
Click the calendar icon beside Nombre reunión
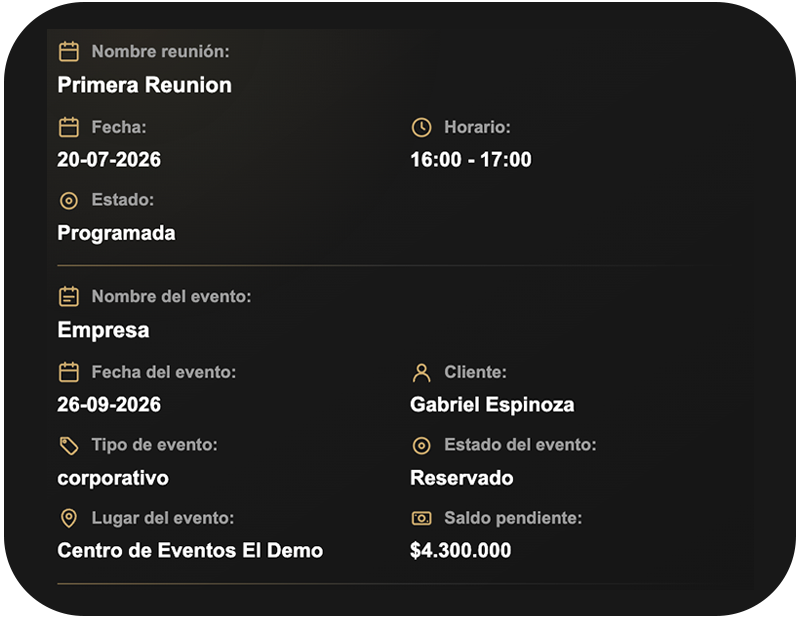click(x=69, y=52)
